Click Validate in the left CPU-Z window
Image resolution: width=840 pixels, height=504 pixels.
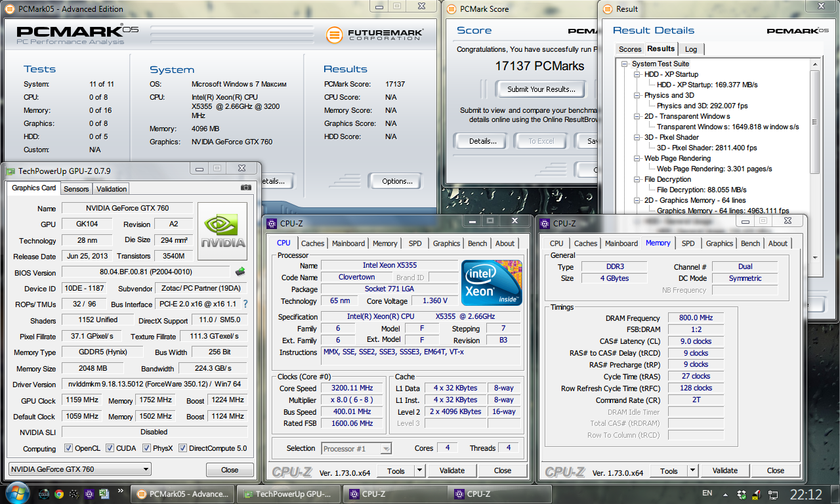(452, 471)
